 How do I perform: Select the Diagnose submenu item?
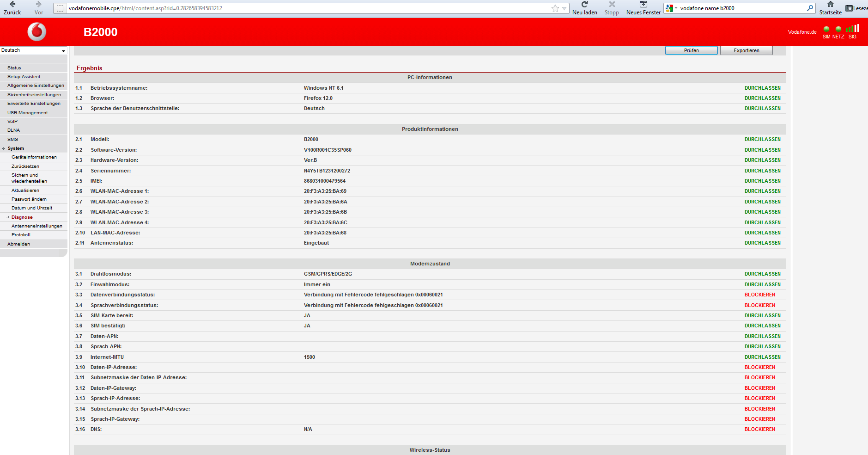pyautogui.click(x=22, y=217)
